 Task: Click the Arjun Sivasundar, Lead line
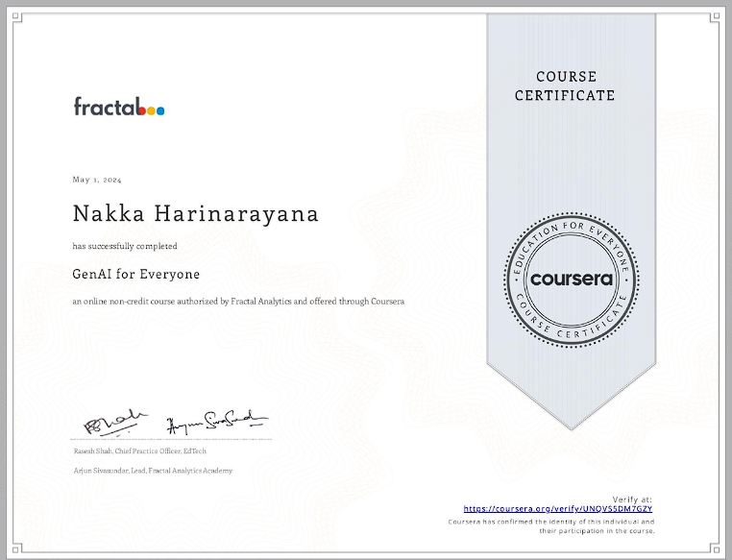pyautogui.click(x=153, y=471)
